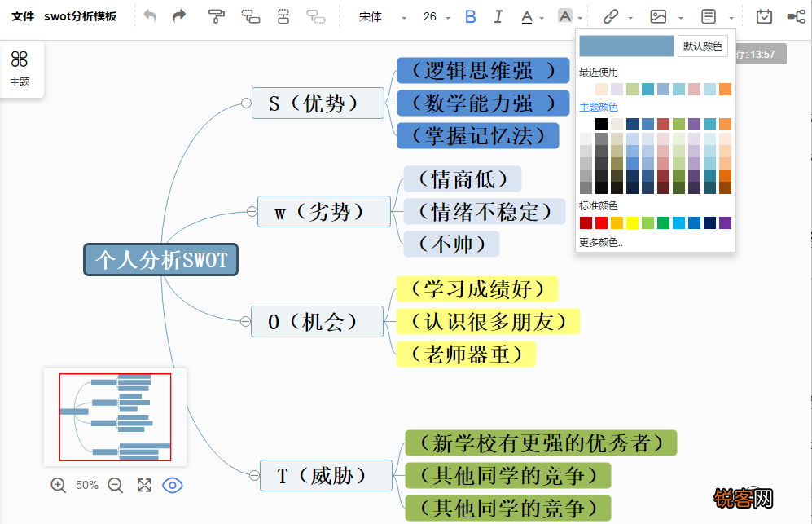
Task: Open the font size 26 dropdown
Action: (x=437, y=17)
